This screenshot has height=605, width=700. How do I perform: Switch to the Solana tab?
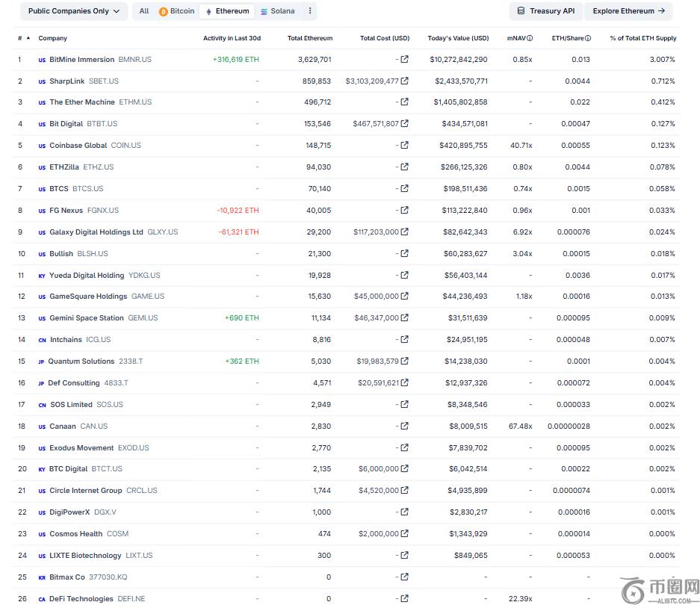tap(277, 11)
